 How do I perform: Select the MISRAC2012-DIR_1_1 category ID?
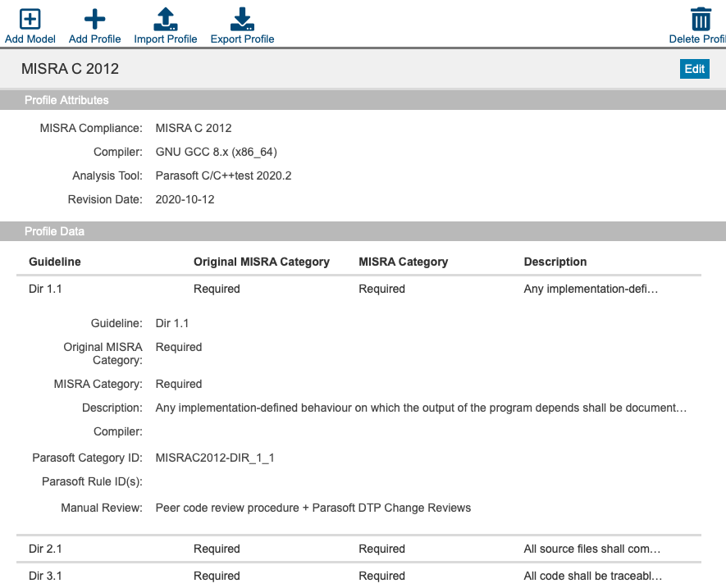215,458
